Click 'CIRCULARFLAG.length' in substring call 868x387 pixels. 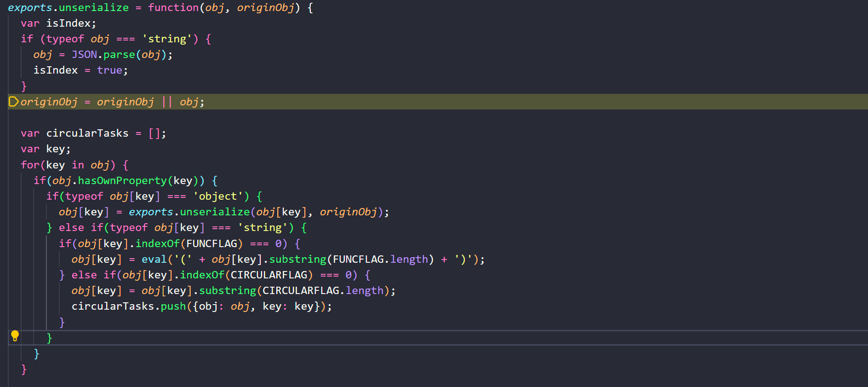click(323, 291)
